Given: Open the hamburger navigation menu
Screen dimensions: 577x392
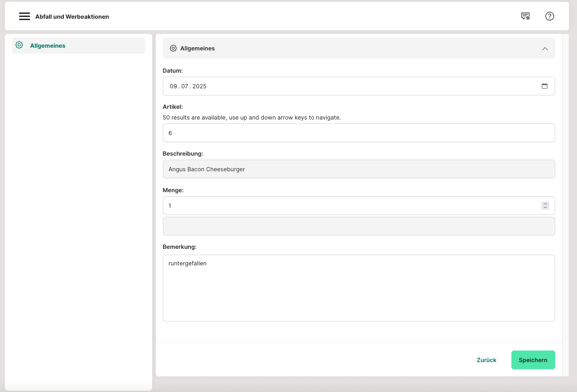Looking at the screenshot, I should pyautogui.click(x=25, y=17).
